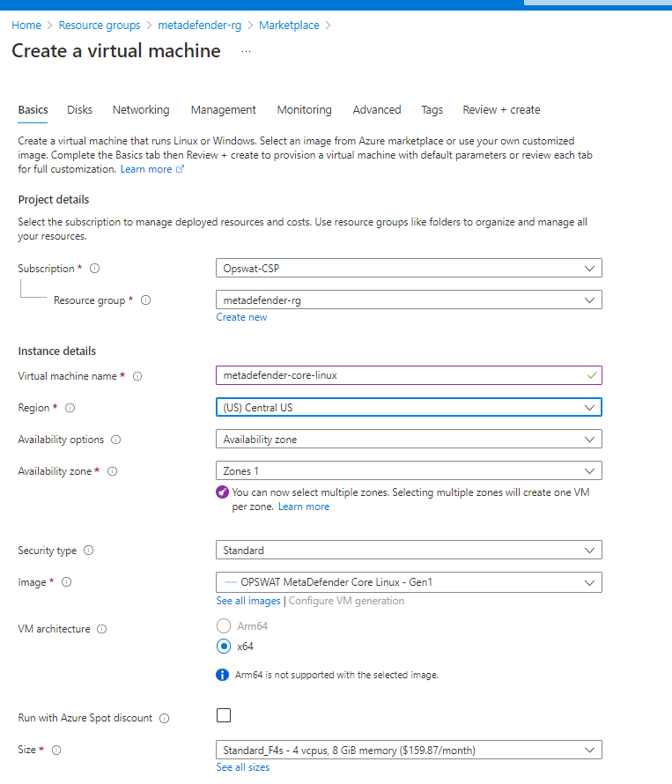This screenshot has width=672, height=784.
Task: Click Create new resource group link
Action: point(241,317)
